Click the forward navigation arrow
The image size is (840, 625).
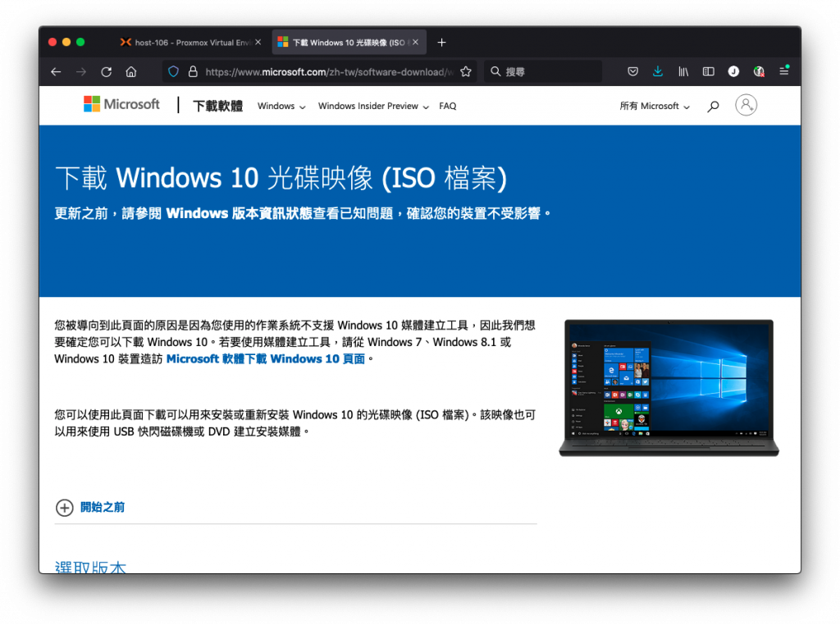[x=81, y=71]
